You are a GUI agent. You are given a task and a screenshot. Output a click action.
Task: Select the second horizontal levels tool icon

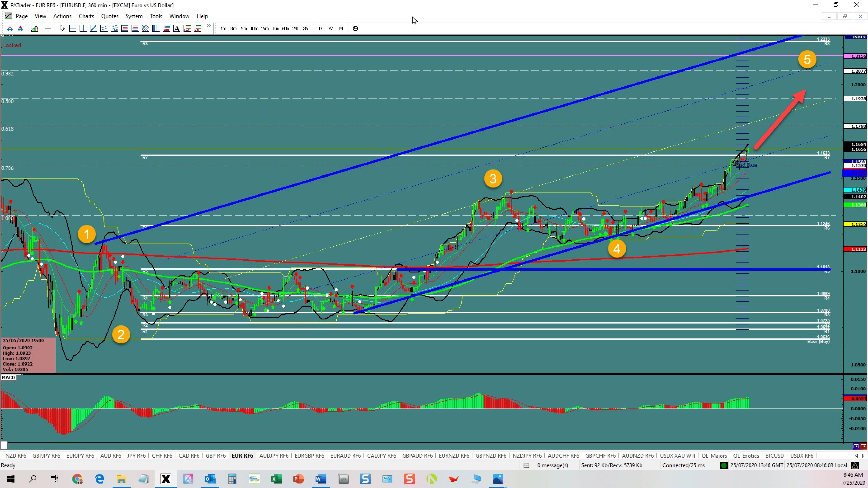click(135, 29)
